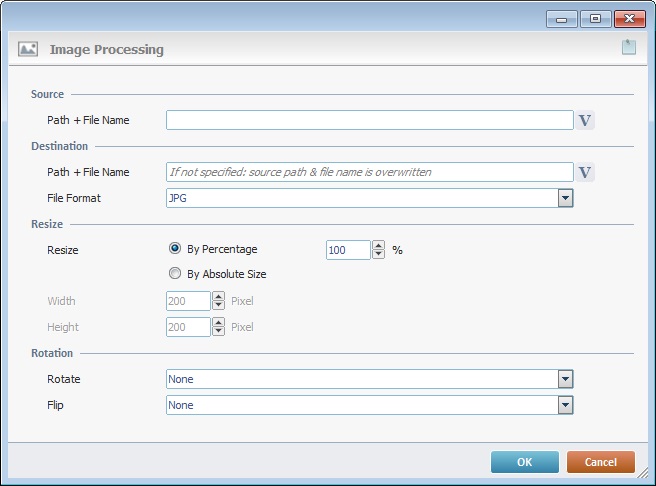Click the Cancel button
Screen dimensions: 656x486
point(600,462)
